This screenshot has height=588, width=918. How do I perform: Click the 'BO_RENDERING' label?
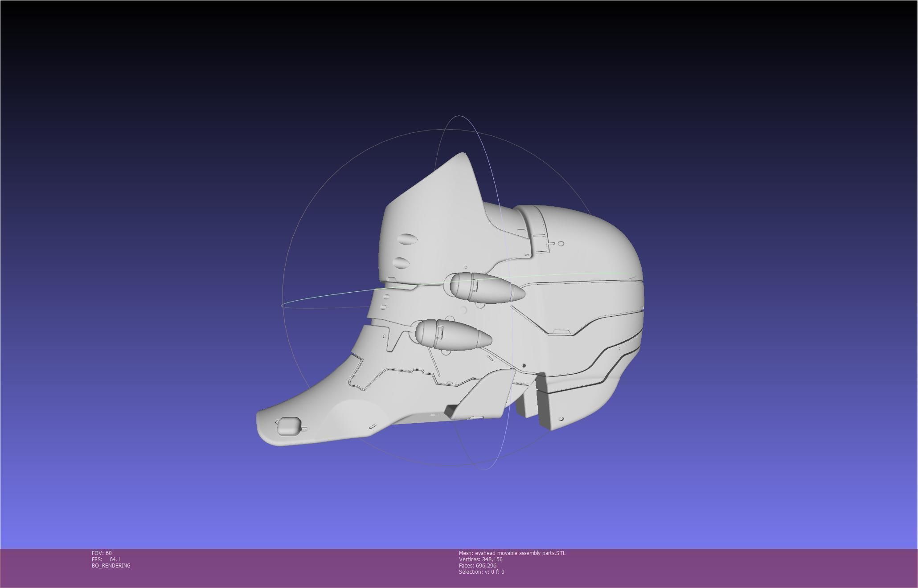coord(111,566)
